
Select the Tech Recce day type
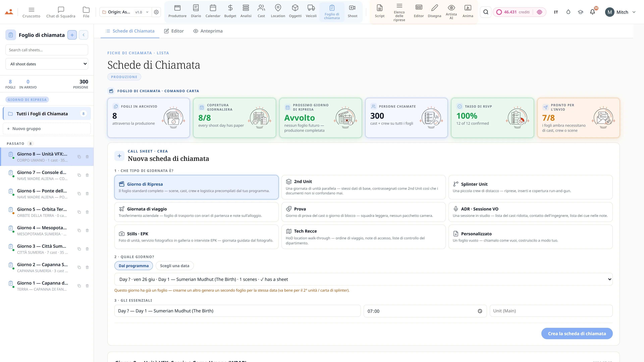(x=363, y=237)
